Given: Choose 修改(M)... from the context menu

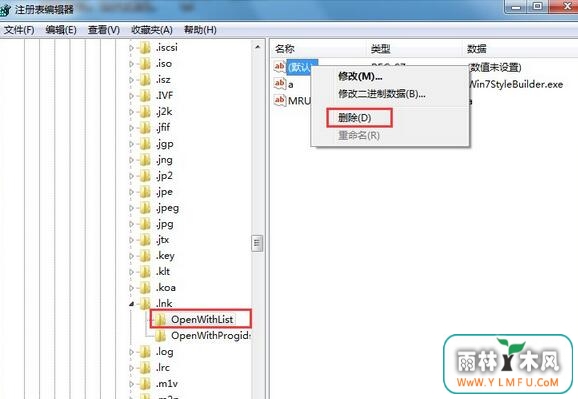Looking at the screenshot, I should click(x=360, y=76).
